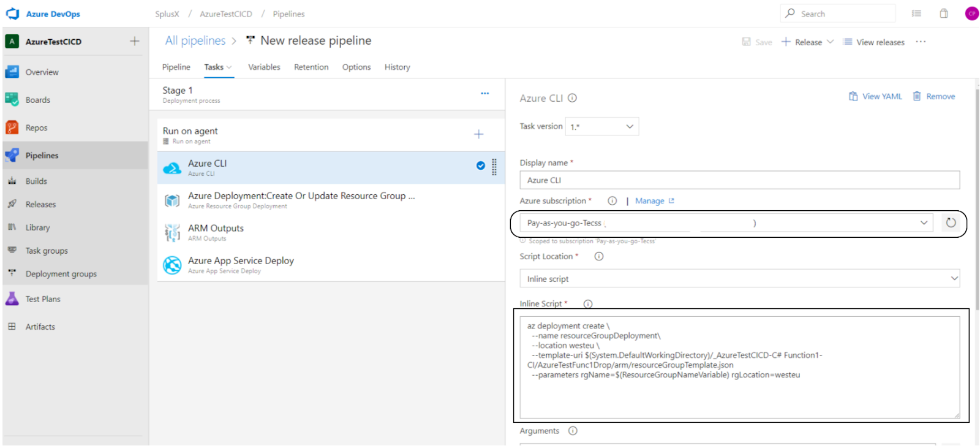This screenshot has height=448, width=980.
Task: Click the Azure DevOps logo icon
Action: click(13, 13)
